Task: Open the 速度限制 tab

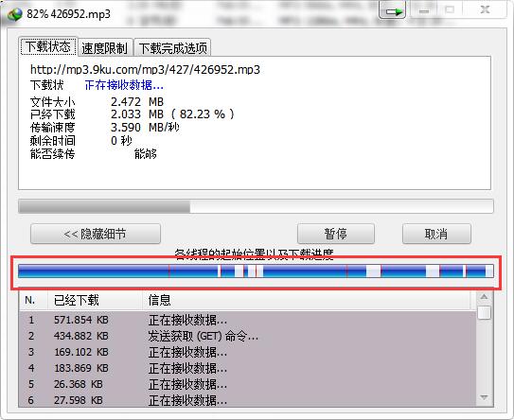Action: [104, 48]
